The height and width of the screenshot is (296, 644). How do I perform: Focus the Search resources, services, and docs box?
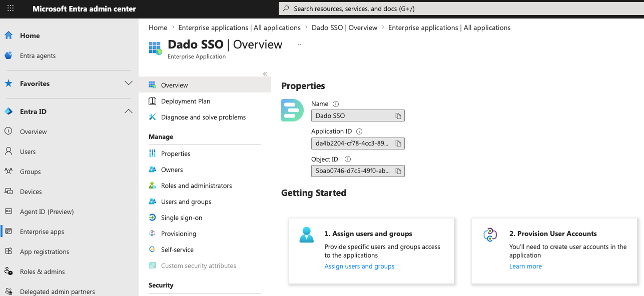tap(461, 8)
